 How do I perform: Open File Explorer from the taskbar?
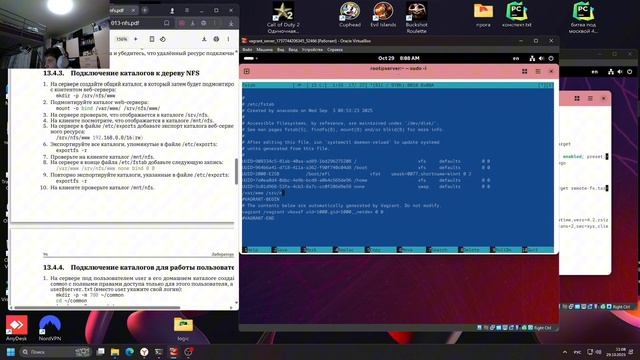coord(115,352)
